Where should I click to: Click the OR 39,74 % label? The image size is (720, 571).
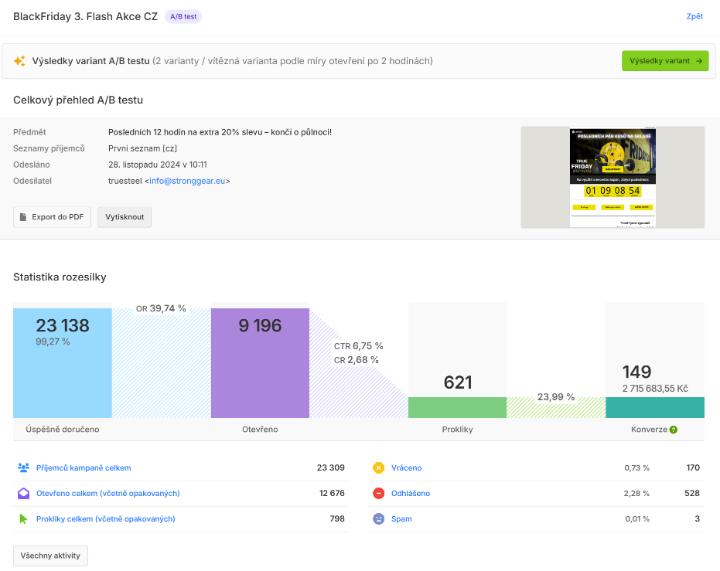tap(161, 308)
